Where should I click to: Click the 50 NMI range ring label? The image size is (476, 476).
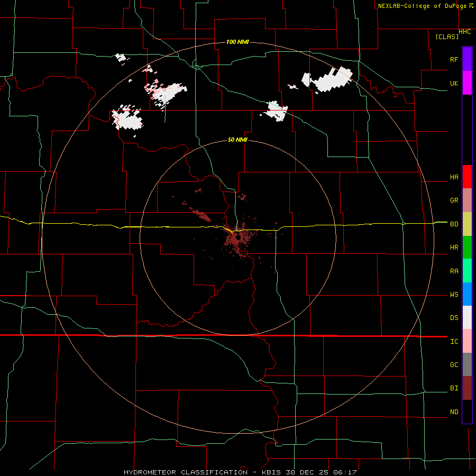pyautogui.click(x=237, y=140)
